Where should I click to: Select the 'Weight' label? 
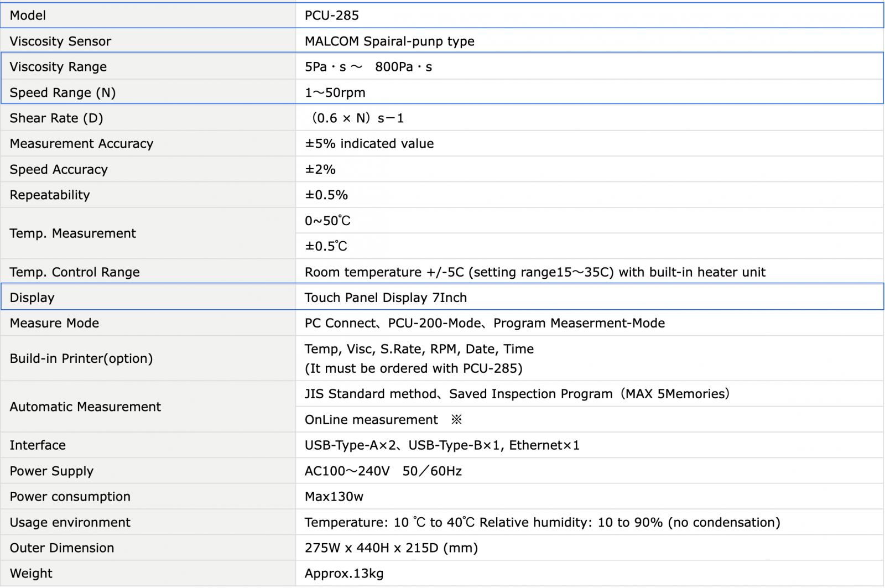click(x=31, y=574)
